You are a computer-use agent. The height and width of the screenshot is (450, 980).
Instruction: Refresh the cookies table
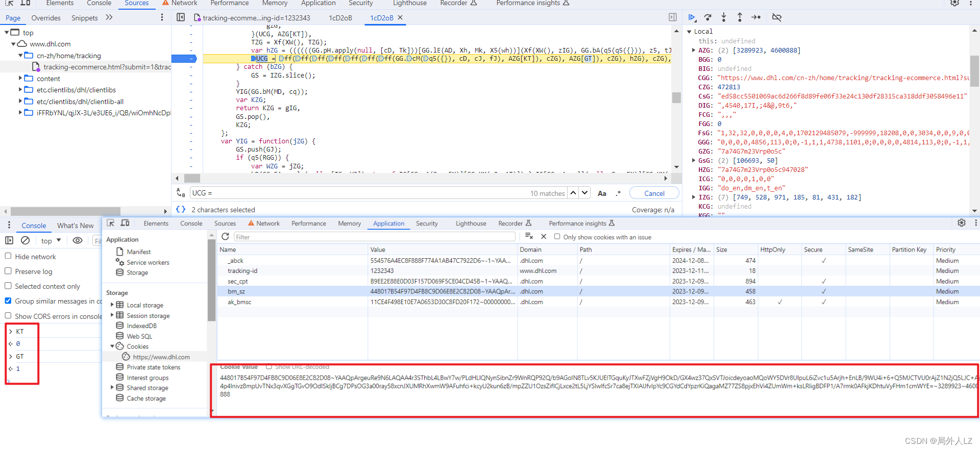click(x=225, y=237)
